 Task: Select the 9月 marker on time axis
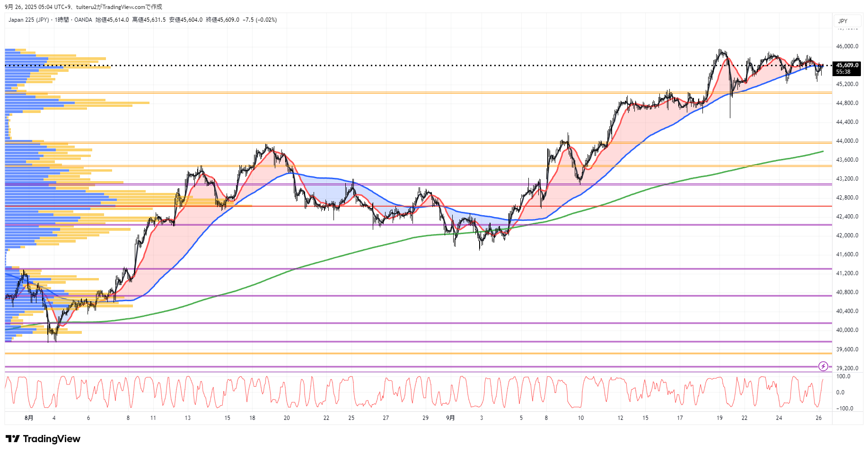pyautogui.click(x=450, y=418)
